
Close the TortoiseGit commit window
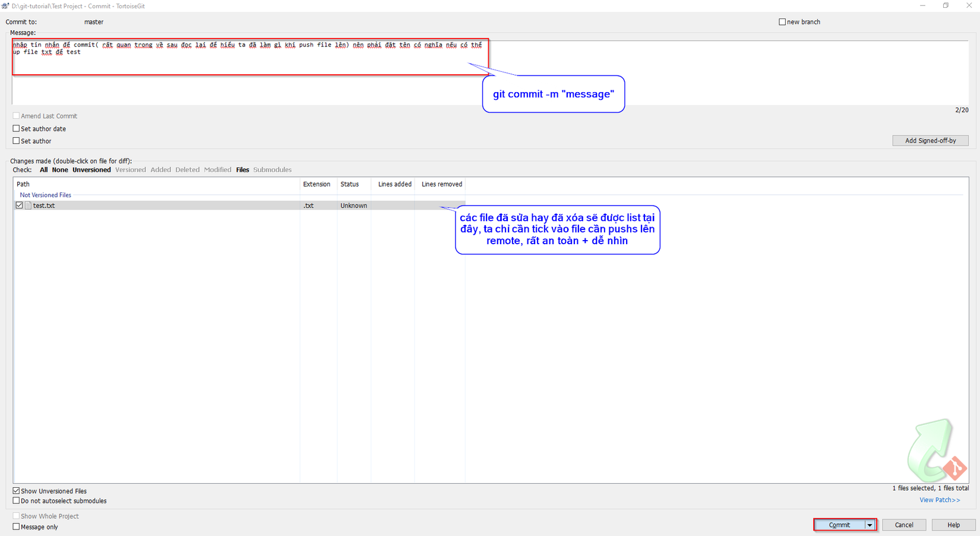(x=969, y=6)
